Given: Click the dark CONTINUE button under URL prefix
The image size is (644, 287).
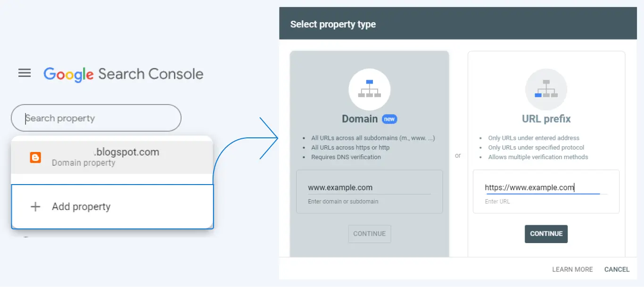Looking at the screenshot, I should [x=546, y=234].
